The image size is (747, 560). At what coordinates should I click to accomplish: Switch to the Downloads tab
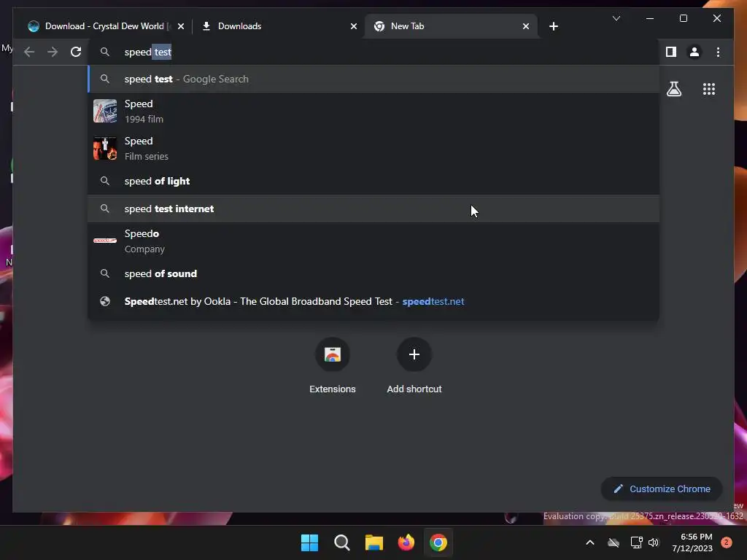(x=279, y=26)
